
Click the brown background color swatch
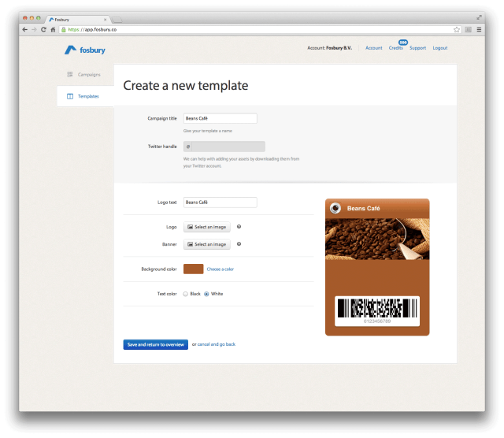click(193, 269)
